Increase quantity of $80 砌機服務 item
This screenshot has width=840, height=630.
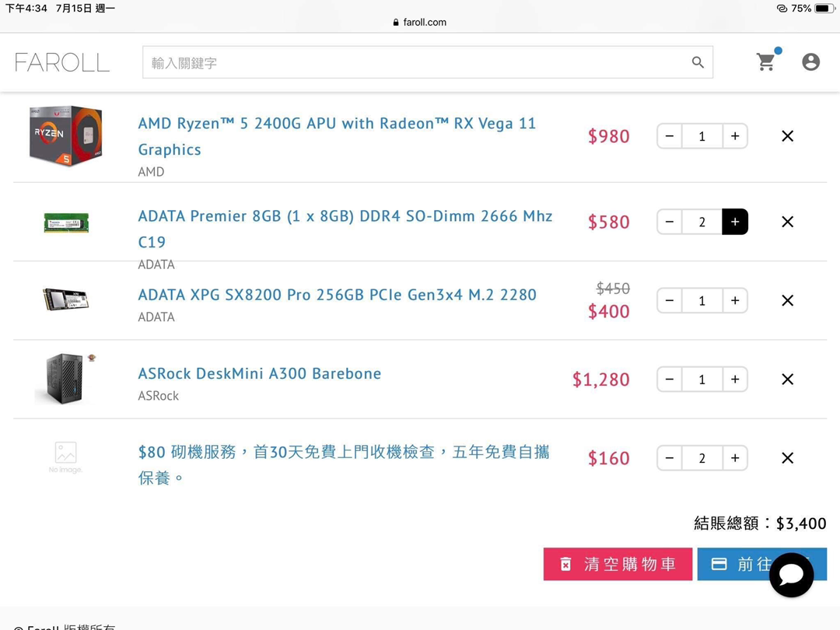coord(735,458)
